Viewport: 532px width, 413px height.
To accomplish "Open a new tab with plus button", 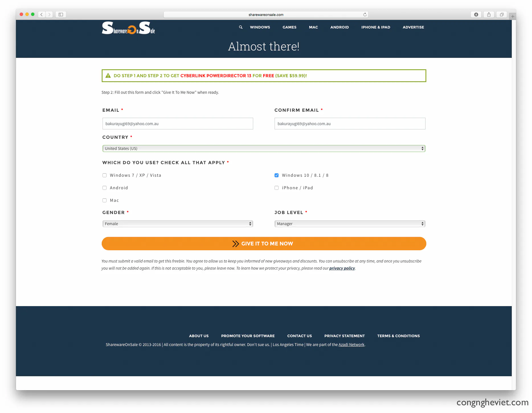I will click(x=513, y=16).
